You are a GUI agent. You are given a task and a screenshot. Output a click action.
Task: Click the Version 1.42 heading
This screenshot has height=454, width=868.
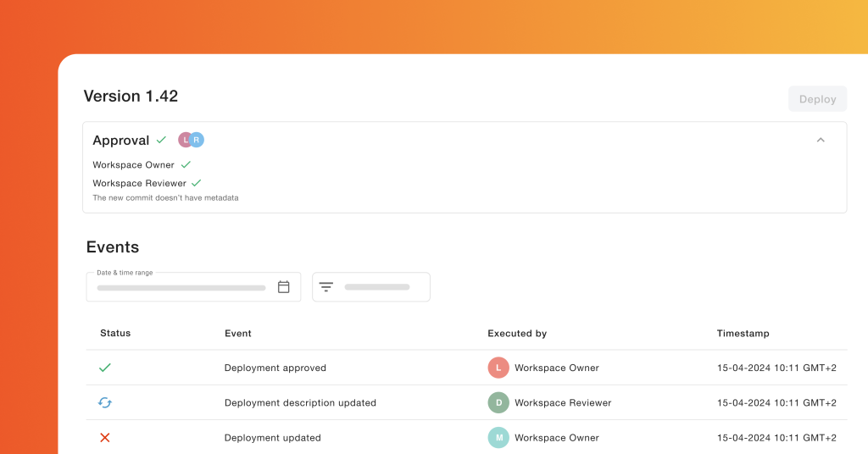(x=131, y=96)
